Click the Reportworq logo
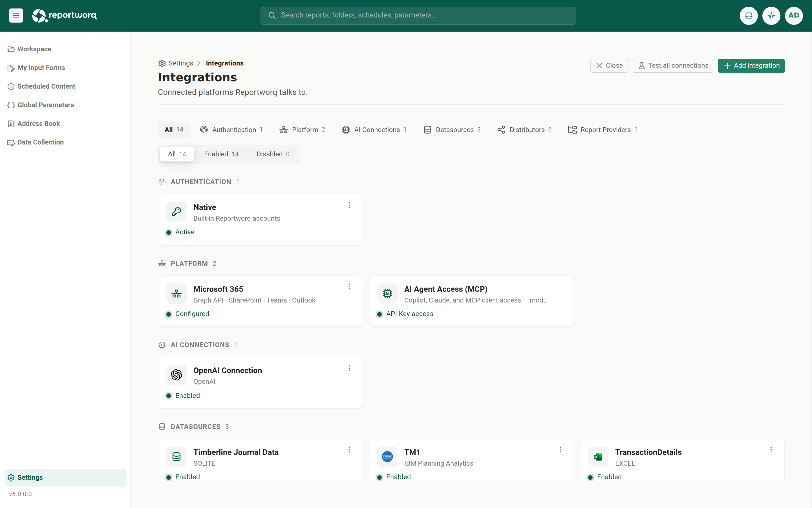 click(64, 16)
